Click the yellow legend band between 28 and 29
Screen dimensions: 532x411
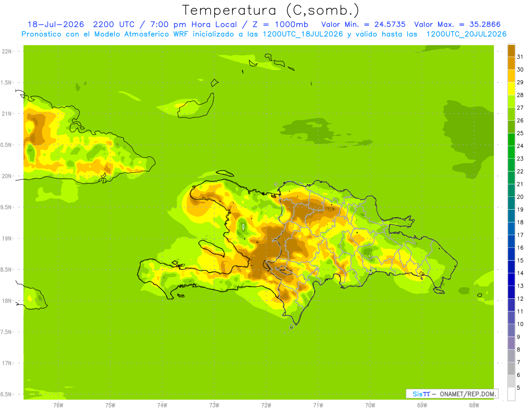click(x=511, y=89)
